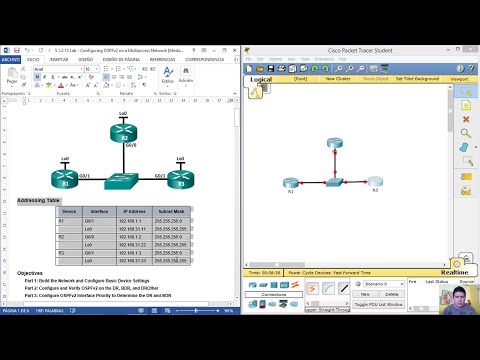The image size is (480, 360).
Task: Pick Automatic connection type lightning icon
Action: click(312, 288)
